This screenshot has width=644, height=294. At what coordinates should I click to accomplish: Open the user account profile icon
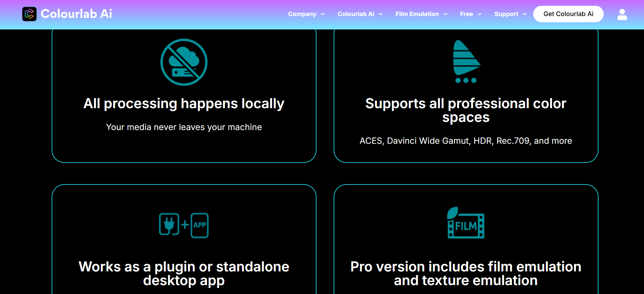coord(622,14)
